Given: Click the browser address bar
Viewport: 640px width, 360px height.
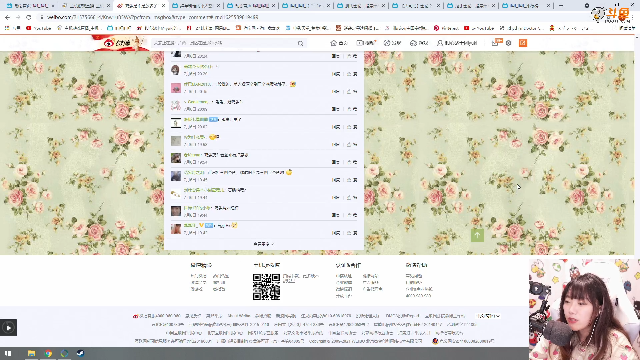Looking at the screenshot, I should (x=310, y=17).
